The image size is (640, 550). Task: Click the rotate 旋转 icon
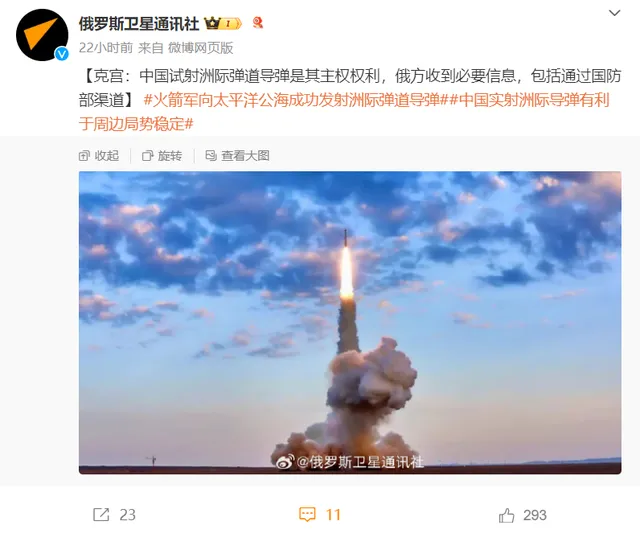[x=147, y=155]
